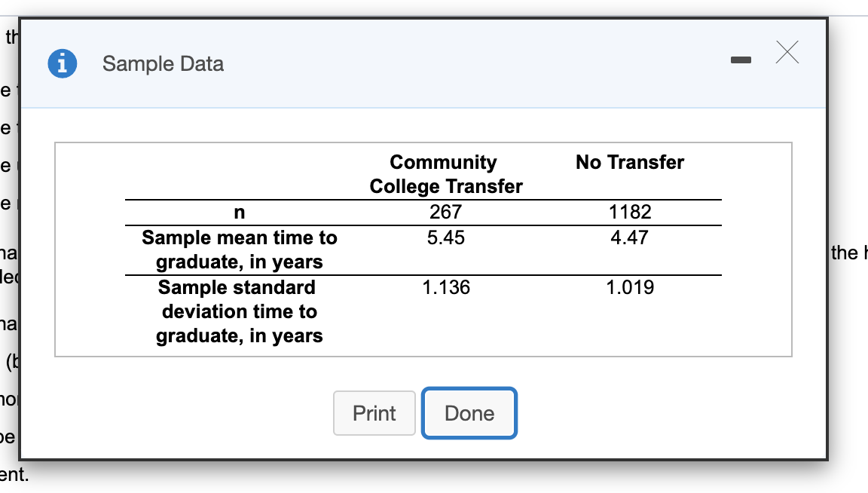This screenshot has height=493, width=868.
Task: Click the n row label
Action: coord(240,213)
